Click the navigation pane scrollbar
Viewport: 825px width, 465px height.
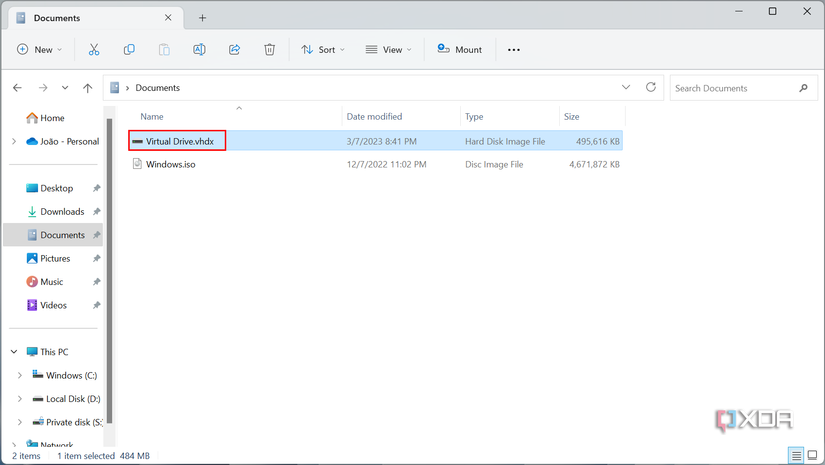tap(109, 271)
